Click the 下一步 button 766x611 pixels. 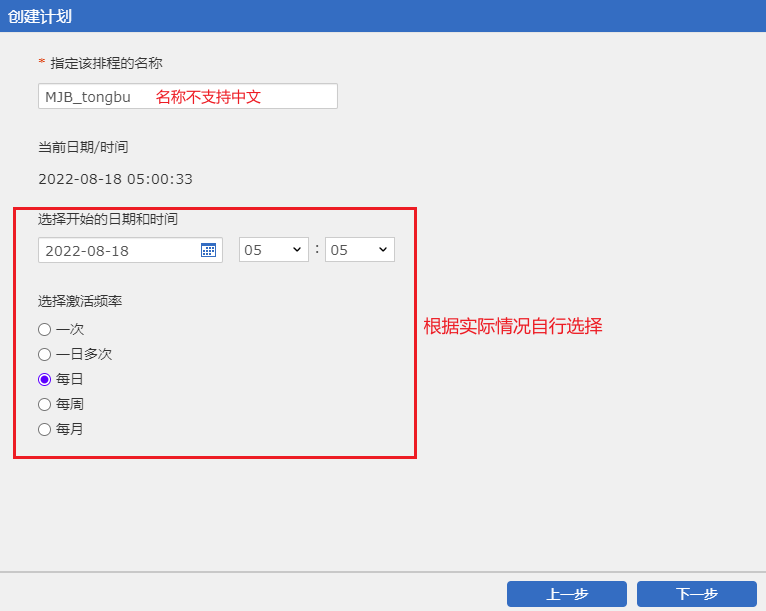pos(696,594)
